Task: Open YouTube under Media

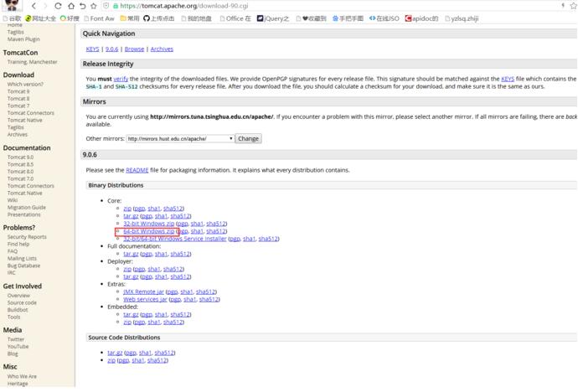Action: click(18, 347)
